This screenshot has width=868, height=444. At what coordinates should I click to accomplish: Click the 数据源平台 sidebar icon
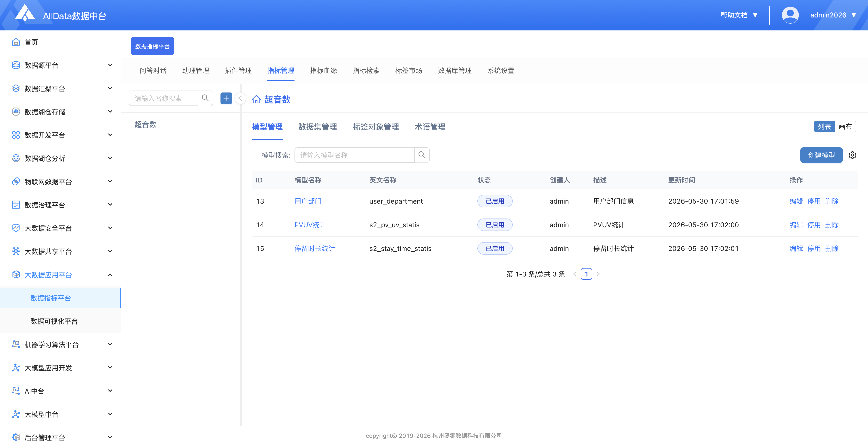pos(16,65)
